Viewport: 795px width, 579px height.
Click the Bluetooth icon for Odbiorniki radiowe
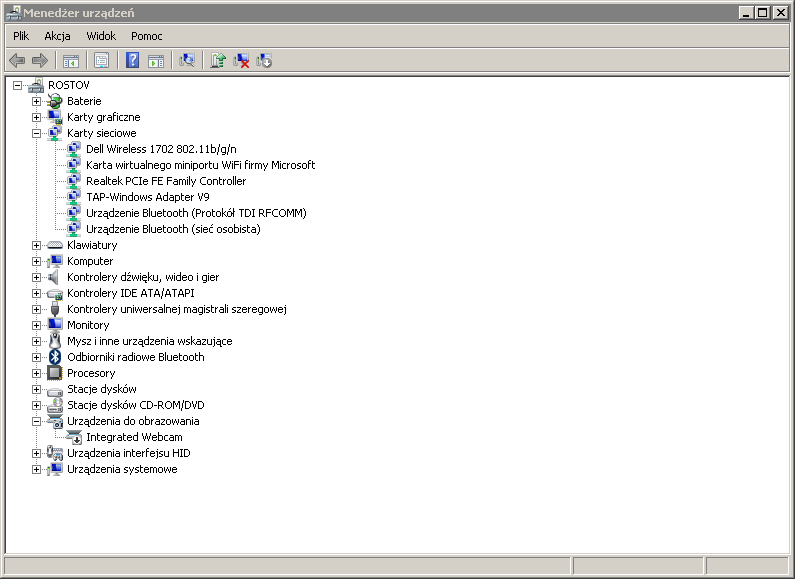(x=55, y=357)
